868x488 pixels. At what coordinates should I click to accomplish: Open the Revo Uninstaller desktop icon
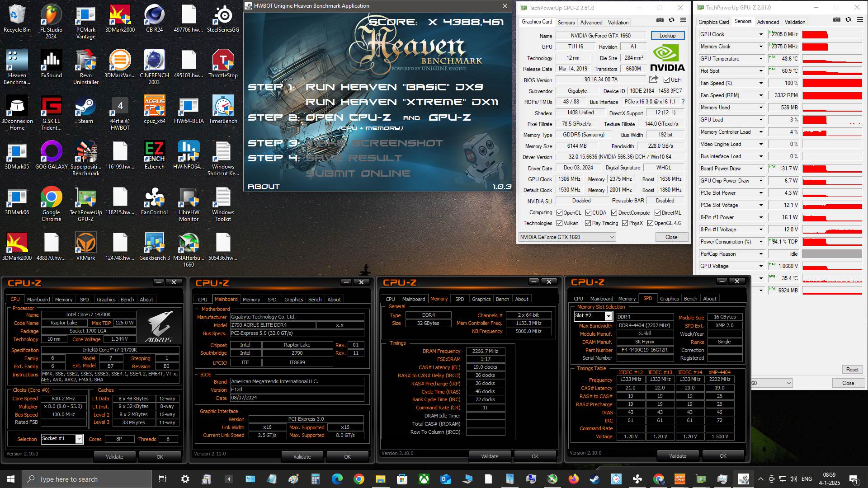pyautogui.click(x=86, y=67)
